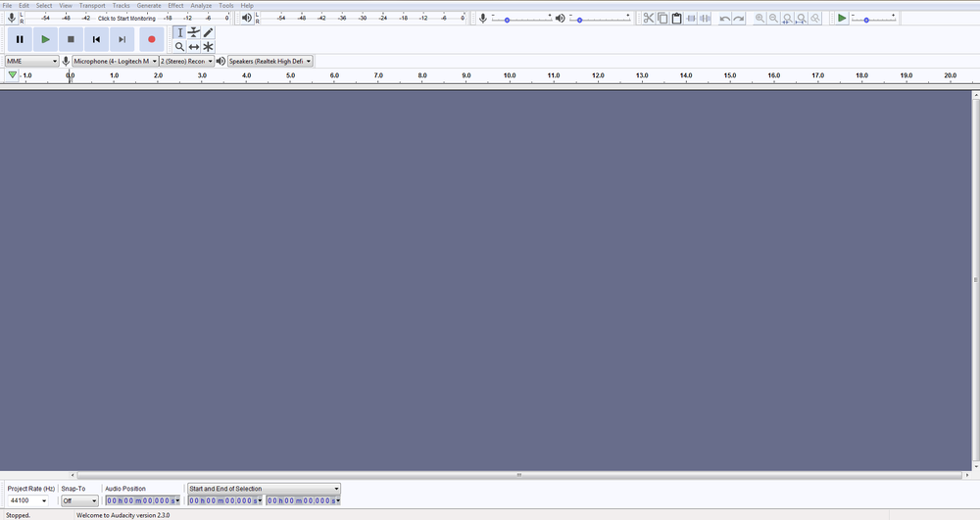The width and height of the screenshot is (980, 520).
Task: Adjust the playback volume slider
Action: click(600, 19)
